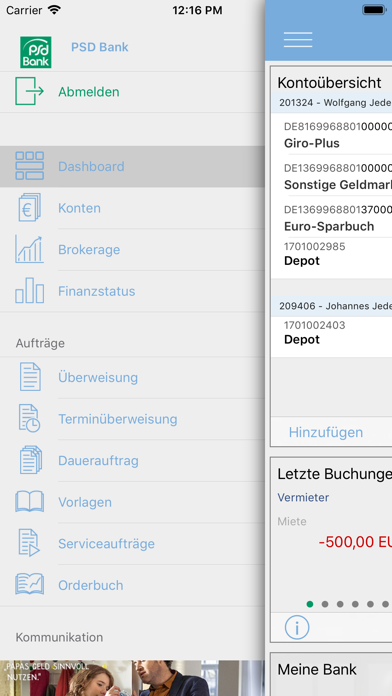
Task: Open the Konten menu entry
Action: pyautogui.click(x=132, y=208)
